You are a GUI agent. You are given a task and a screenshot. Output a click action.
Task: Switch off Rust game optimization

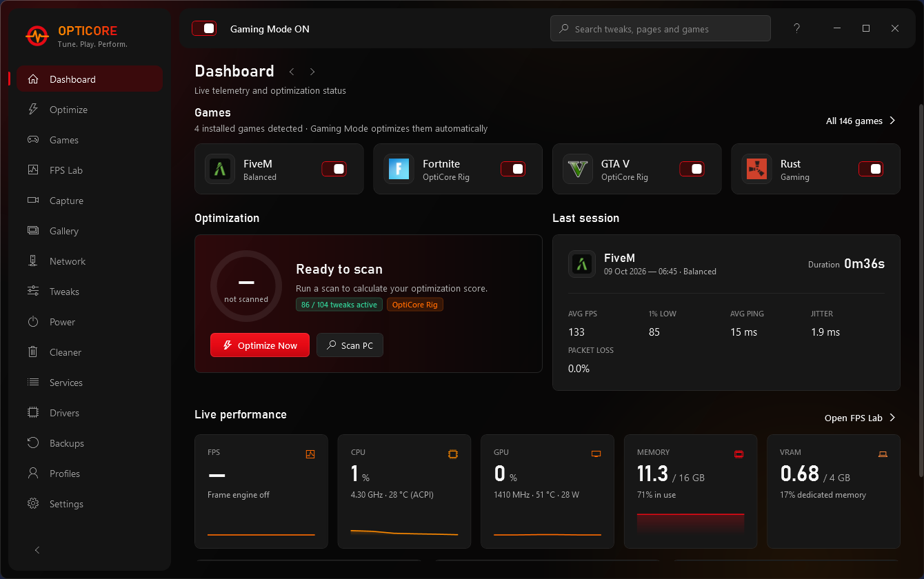pos(871,169)
